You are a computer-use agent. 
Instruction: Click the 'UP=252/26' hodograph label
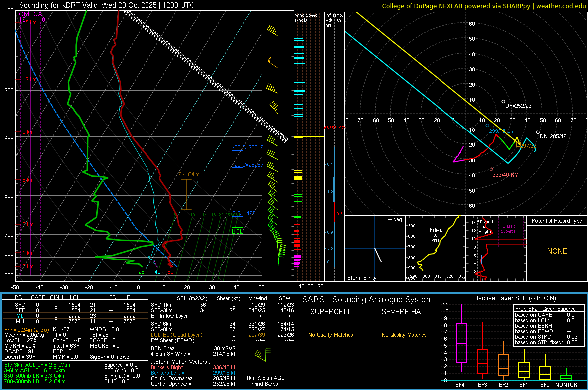[x=518, y=106]
